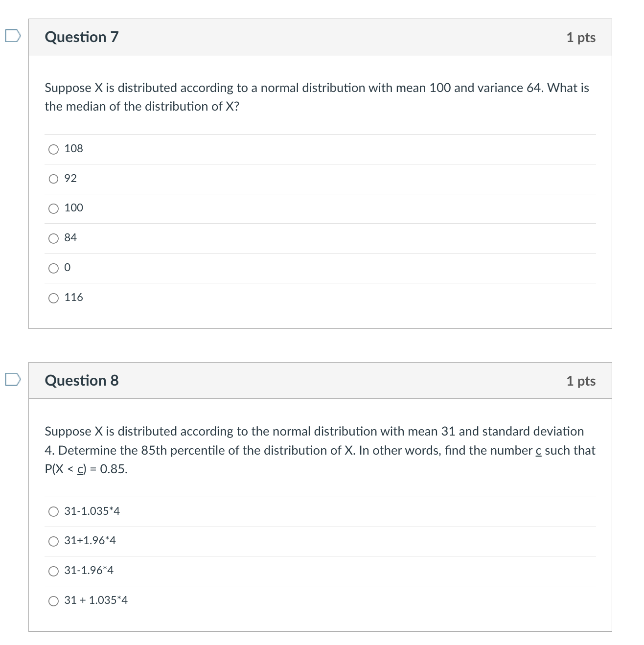This screenshot has height=645, width=644.
Task: Click the bookmark flag beside Question 7
Action: (x=13, y=35)
